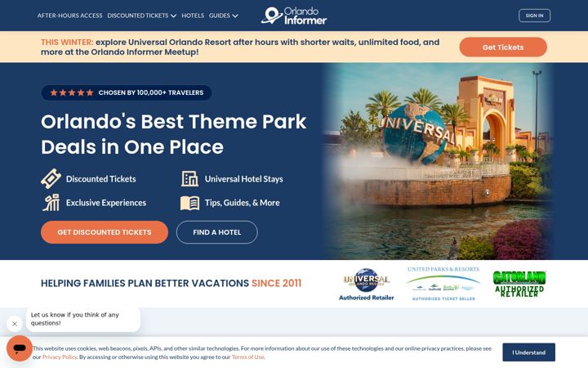Click the Gatorland Authorized Retailer logo
The width and height of the screenshot is (588, 368).
pos(519,284)
